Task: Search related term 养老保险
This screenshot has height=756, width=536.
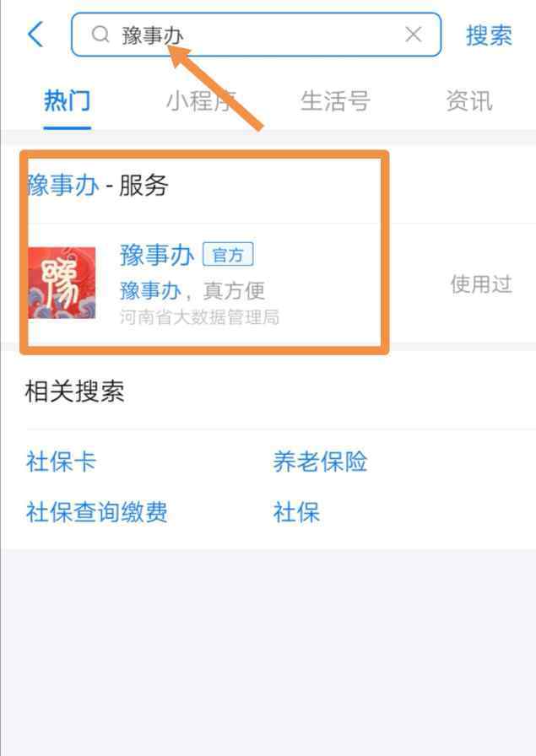Action: tap(320, 462)
